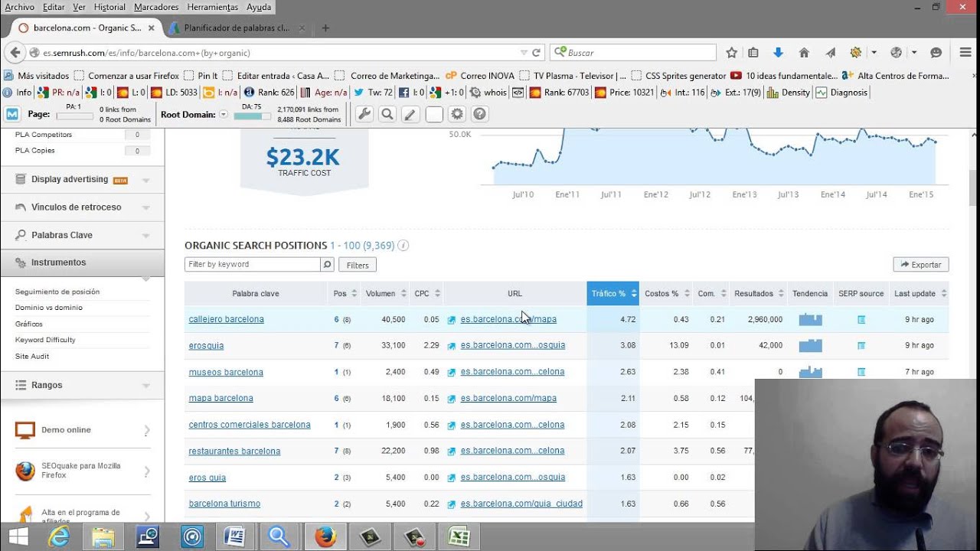Open the Historial menu

point(109,7)
